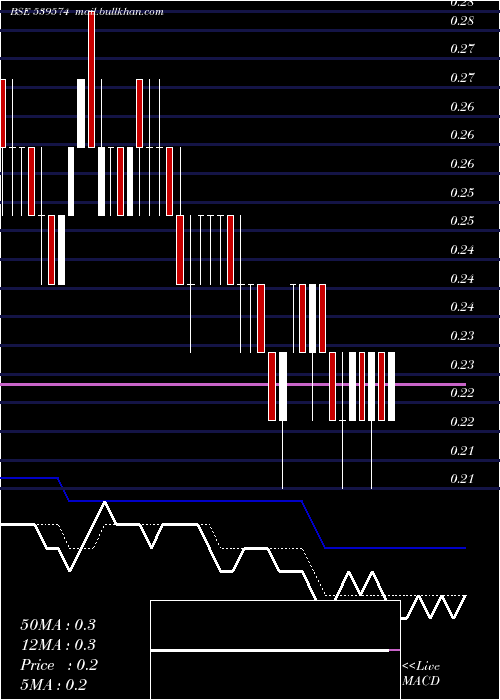Click the pink current-price horizontal line
This screenshot has height=700, width=500.
233,384
